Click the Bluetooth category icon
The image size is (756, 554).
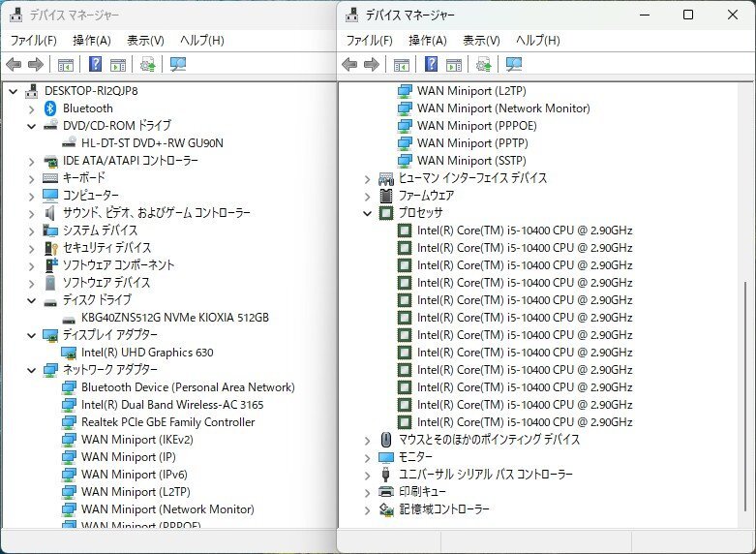50,108
